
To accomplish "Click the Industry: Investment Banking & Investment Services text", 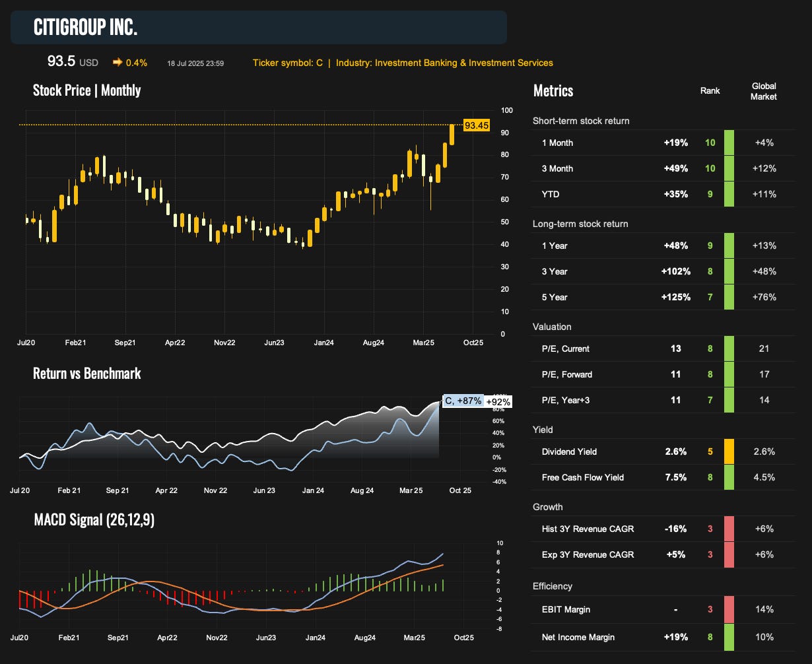I will pyautogui.click(x=444, y=63).
